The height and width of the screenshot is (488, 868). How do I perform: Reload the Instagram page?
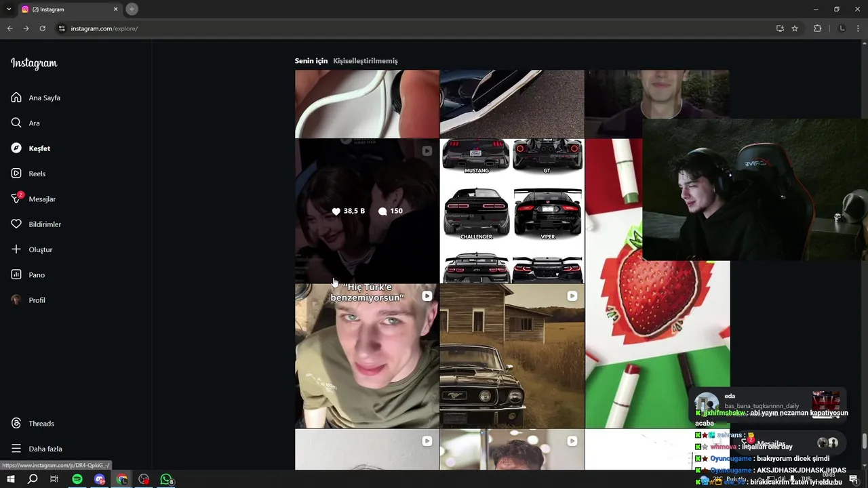42,28
